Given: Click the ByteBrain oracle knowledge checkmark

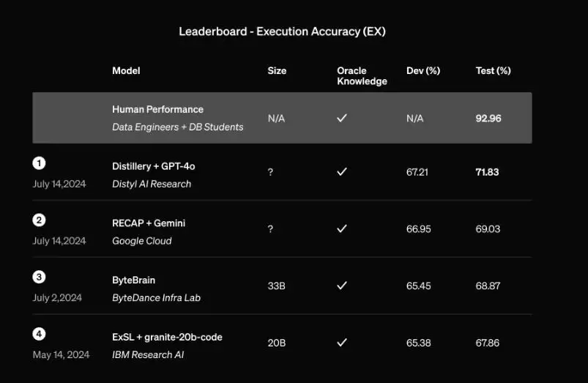Looking at the screenshot, I should 342,286.
